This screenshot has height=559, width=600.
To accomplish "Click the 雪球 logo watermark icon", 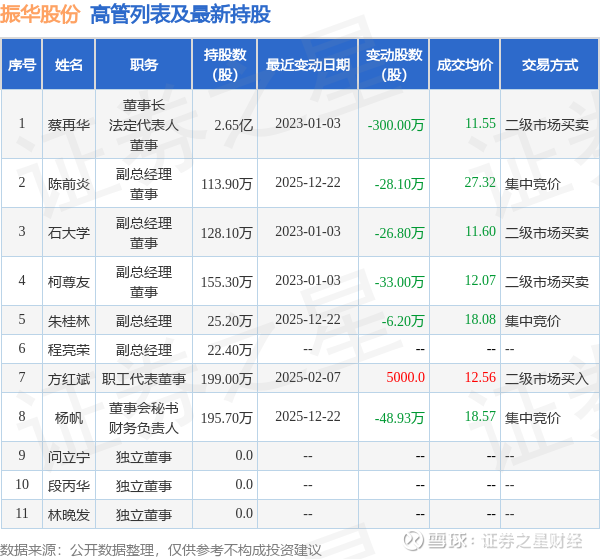I will pos(414,541).
